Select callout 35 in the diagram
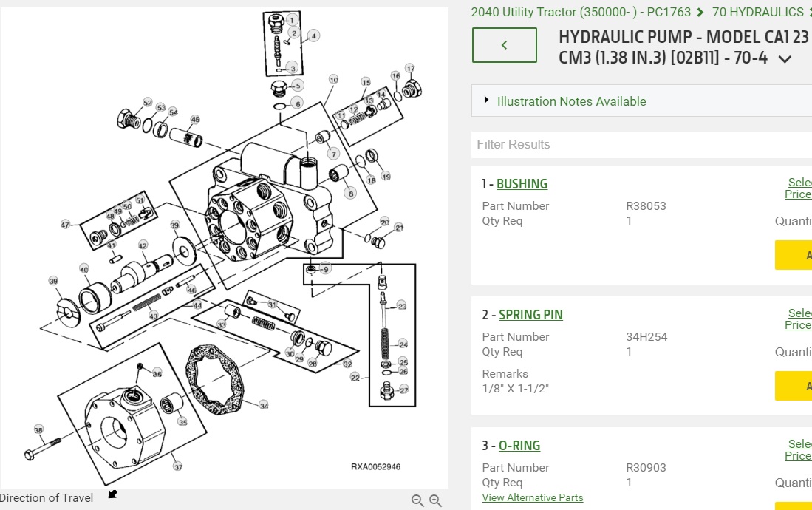 [x=182, y=422]
